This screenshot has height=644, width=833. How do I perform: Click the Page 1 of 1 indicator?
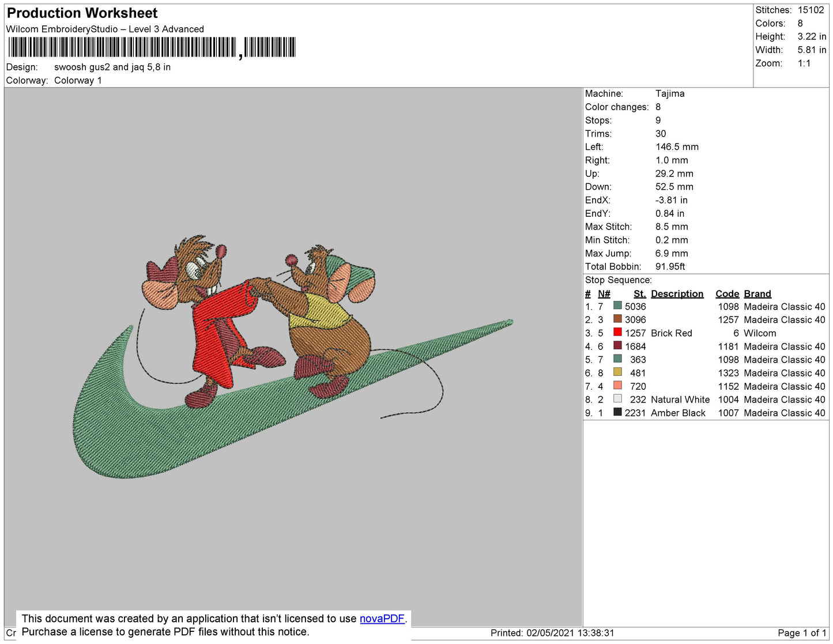point(801,633)
